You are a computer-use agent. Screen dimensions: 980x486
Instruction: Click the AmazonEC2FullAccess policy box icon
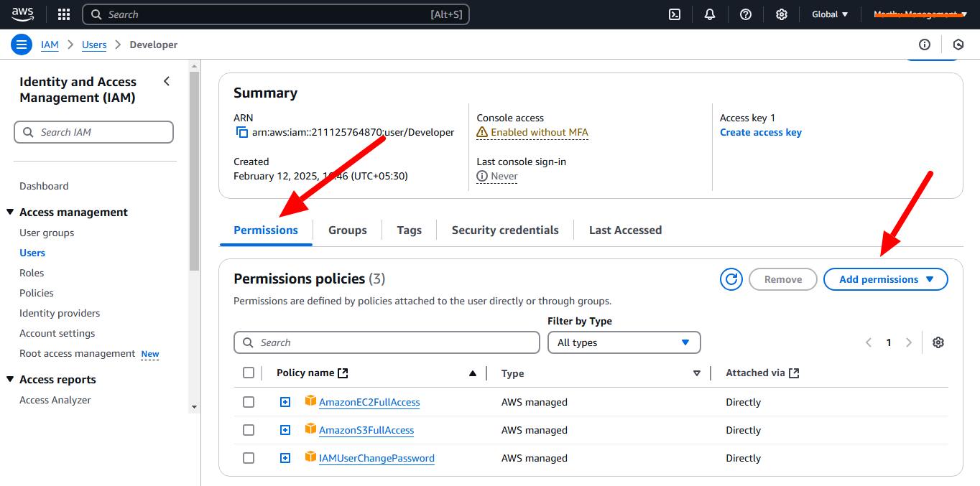click(310, 401)
